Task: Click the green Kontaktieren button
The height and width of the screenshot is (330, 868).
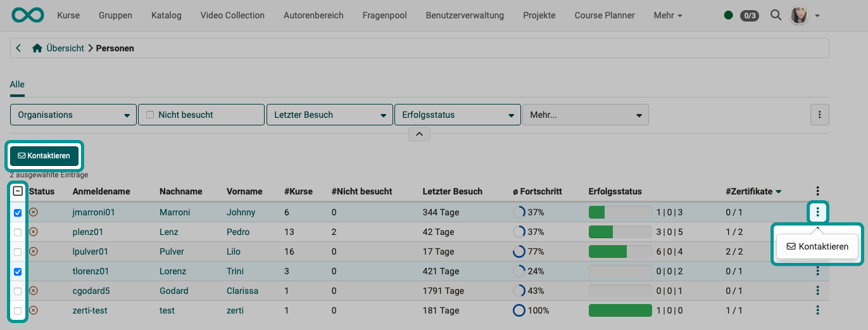Action: pyautogui.click(x=44, y=156)
